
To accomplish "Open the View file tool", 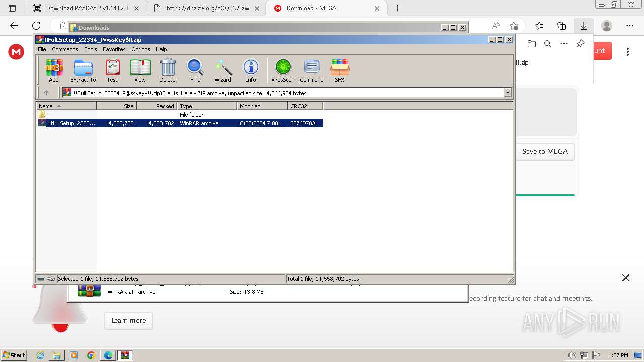I will coord(140,70).
